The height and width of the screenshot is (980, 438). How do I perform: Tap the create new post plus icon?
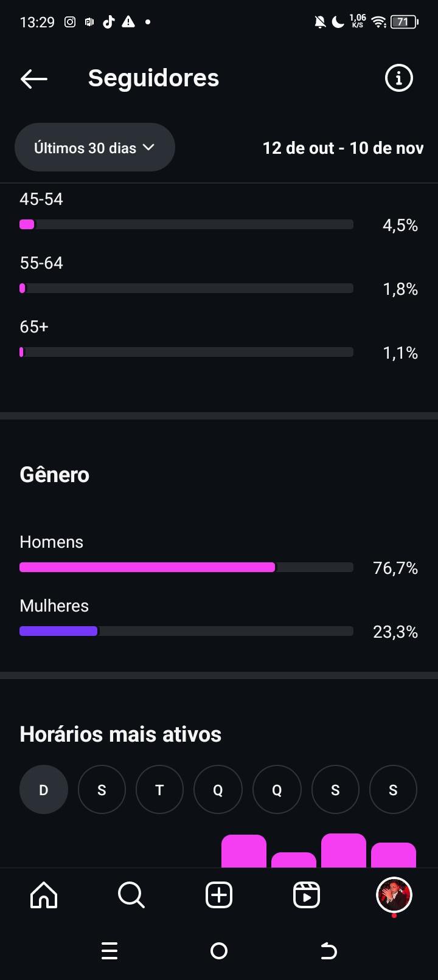[x=219, y=895]
